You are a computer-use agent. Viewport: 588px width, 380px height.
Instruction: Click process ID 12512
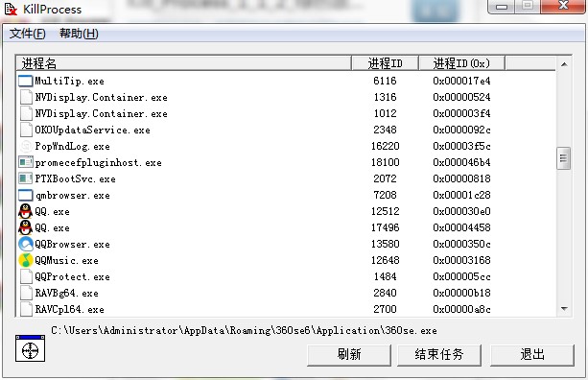[x=385, y=211]
